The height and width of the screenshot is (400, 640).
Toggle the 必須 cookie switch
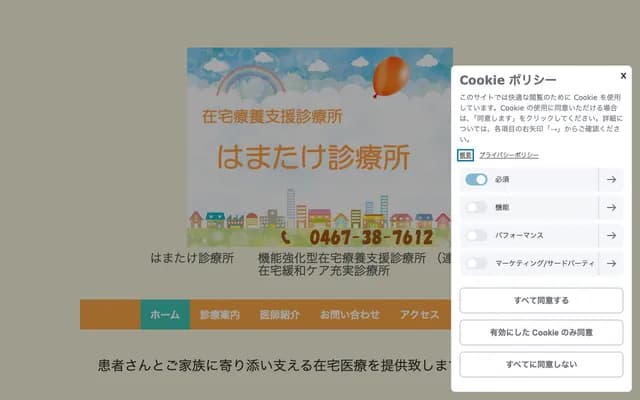point(476,180)
